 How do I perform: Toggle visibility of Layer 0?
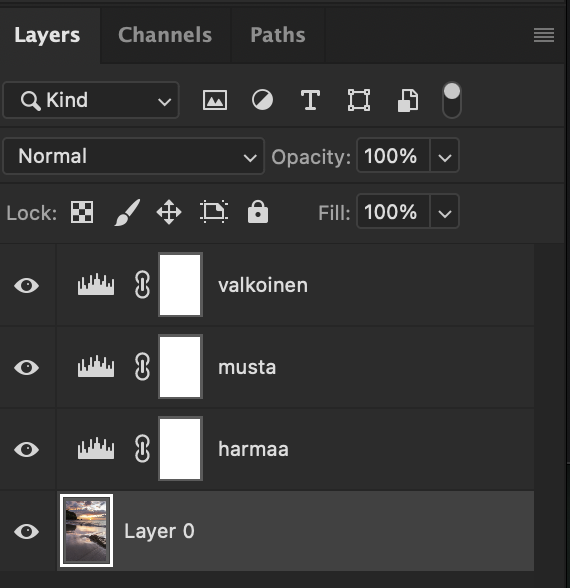pos(27,531)
